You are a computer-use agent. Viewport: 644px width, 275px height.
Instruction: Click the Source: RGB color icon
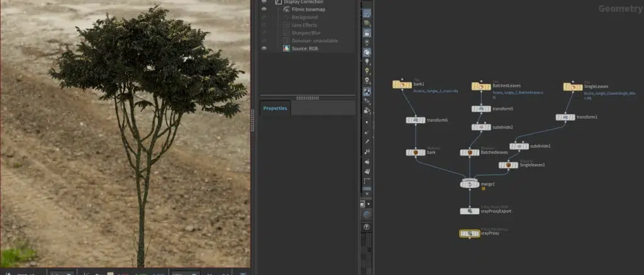(x=287, y=48)
